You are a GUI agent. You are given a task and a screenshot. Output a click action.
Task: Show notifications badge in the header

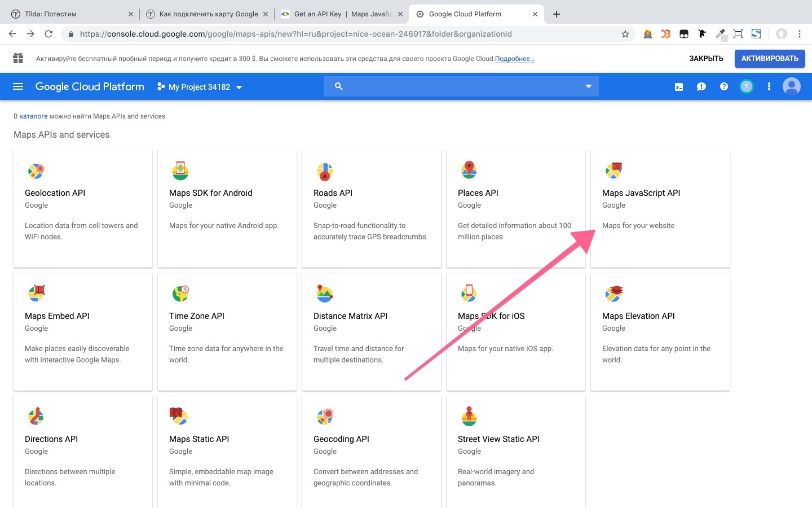747,86
